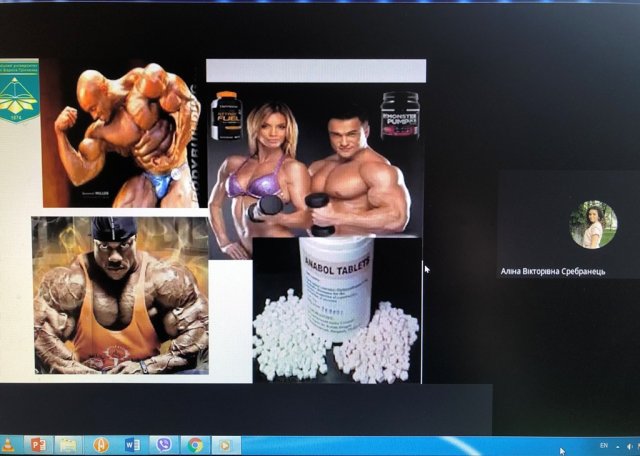The width and height of the screenshot is (640, 456).
Task: Open the media player play-button taskbar icon
Action: (226, 445)
